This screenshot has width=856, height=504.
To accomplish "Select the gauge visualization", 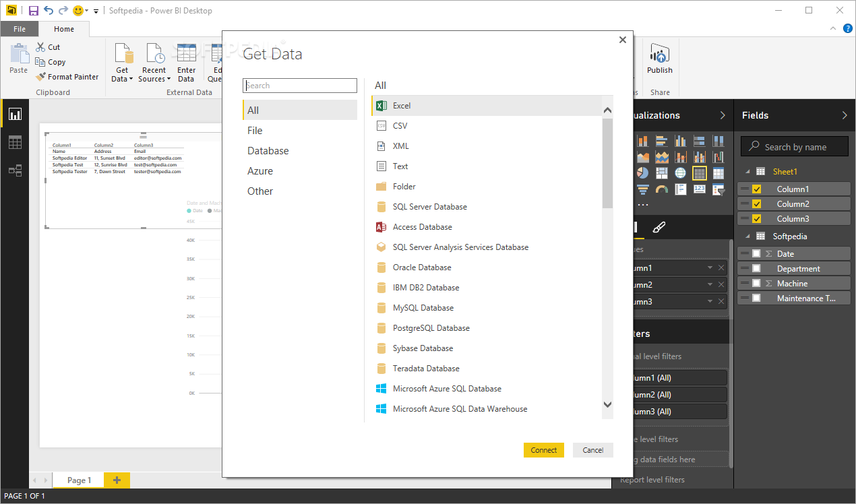I will [x=662, y=189].
